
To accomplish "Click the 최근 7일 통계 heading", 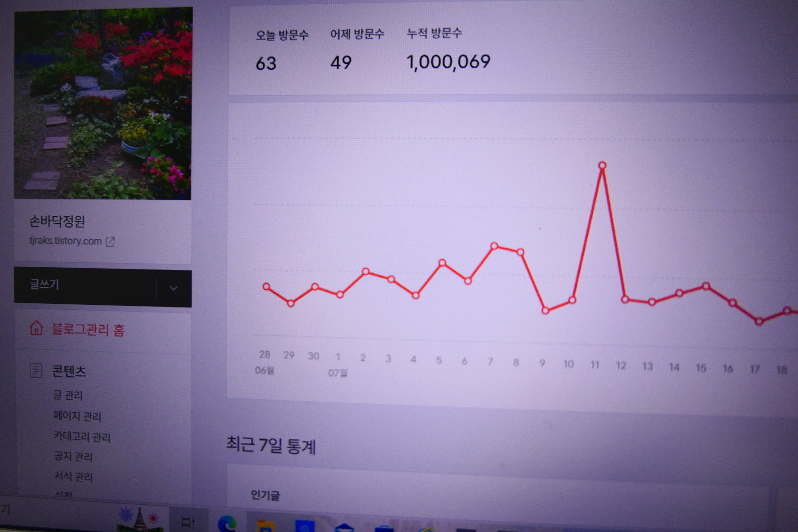I will (271, 445).
